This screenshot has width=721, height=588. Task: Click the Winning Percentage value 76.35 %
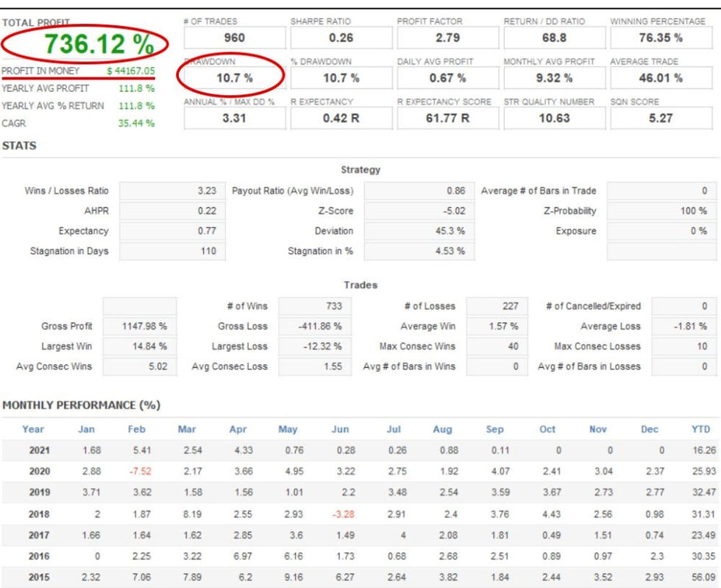tap(661, 38)
